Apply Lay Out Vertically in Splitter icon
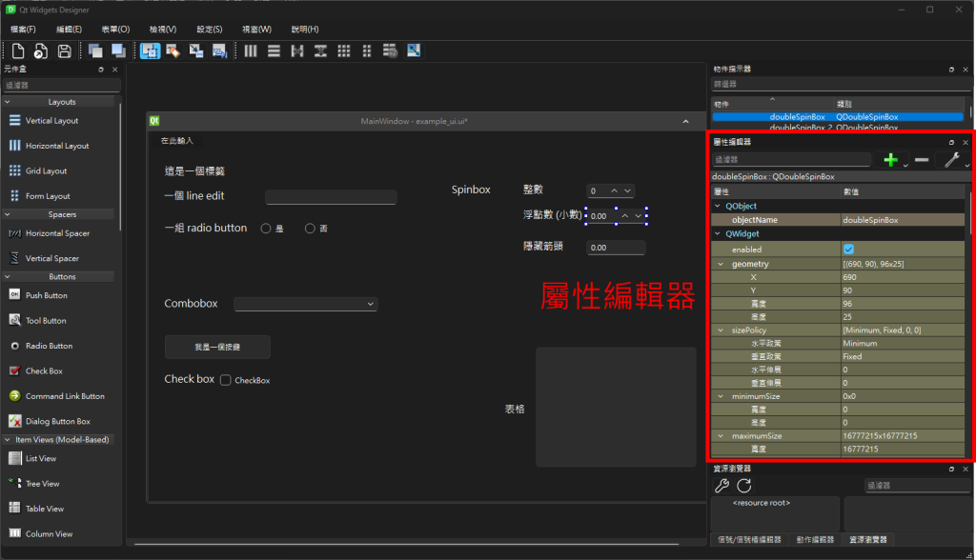 (320, 51)
